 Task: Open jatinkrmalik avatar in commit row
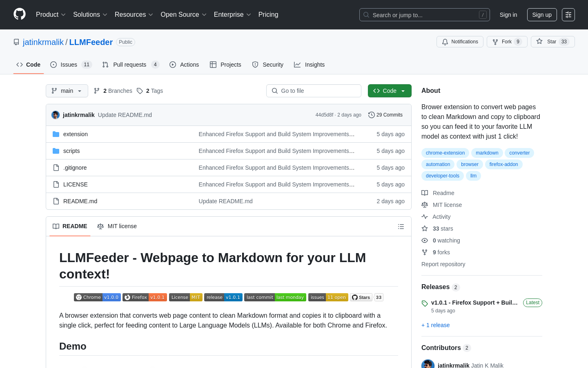(x=56, y=115)
